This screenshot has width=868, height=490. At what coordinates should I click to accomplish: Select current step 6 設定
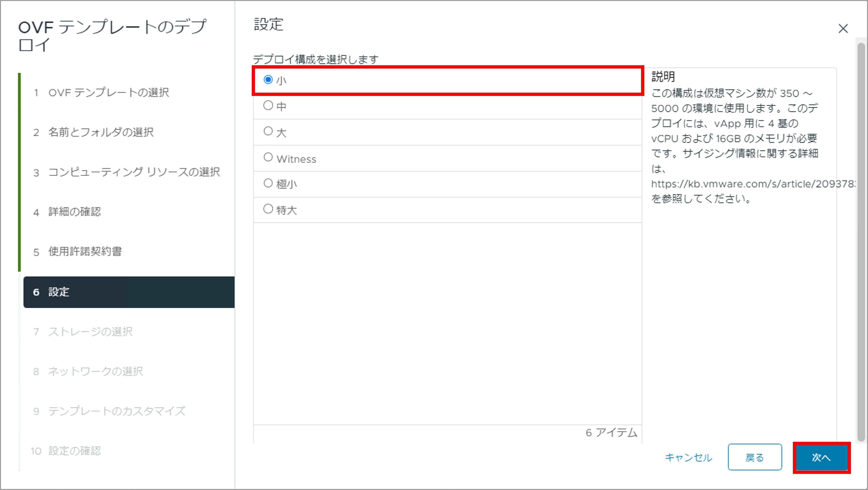click(129, 292)
